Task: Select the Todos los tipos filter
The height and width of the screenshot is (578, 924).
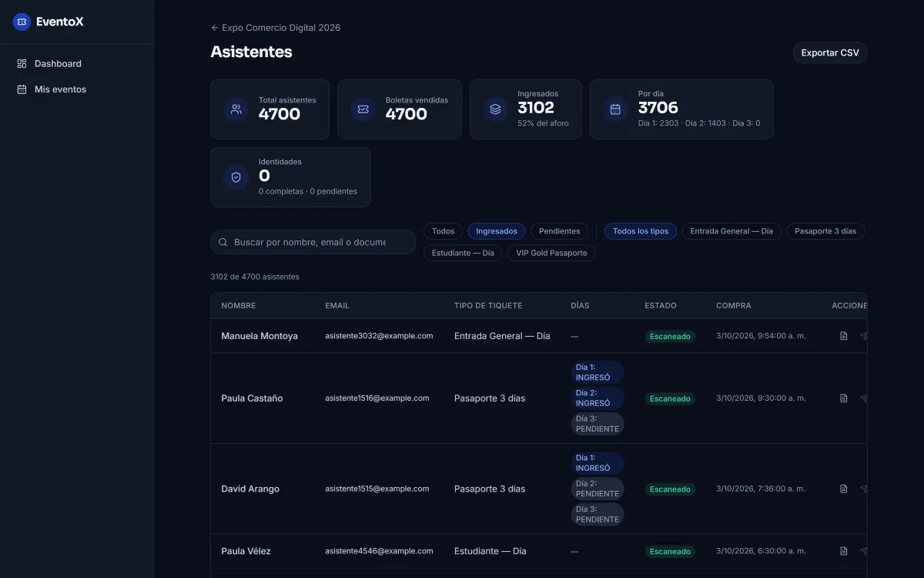Action: 641,231
